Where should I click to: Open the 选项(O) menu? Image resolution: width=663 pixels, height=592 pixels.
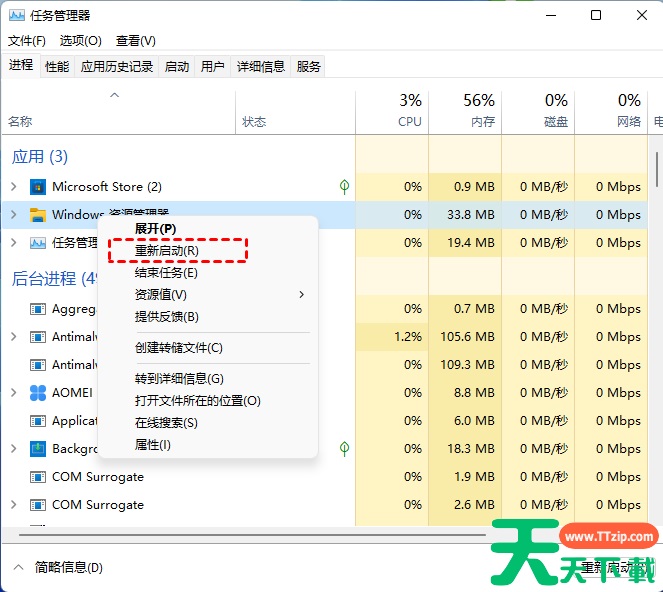pos(81,41)
